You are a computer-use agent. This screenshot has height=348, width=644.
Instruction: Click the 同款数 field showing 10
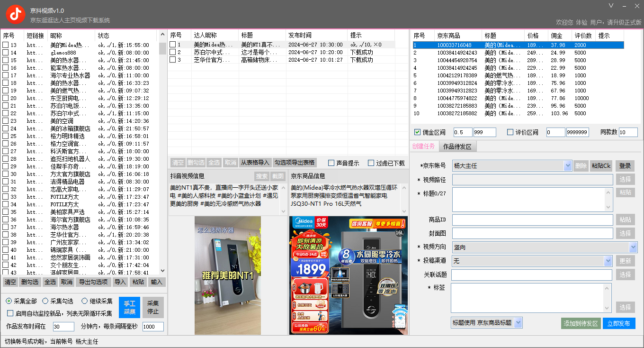click(628, 132)
